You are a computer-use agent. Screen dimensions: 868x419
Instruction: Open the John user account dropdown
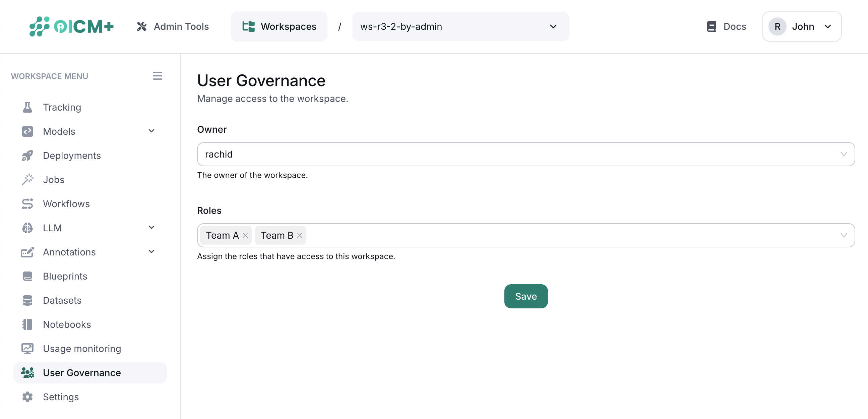pos(802,26)
